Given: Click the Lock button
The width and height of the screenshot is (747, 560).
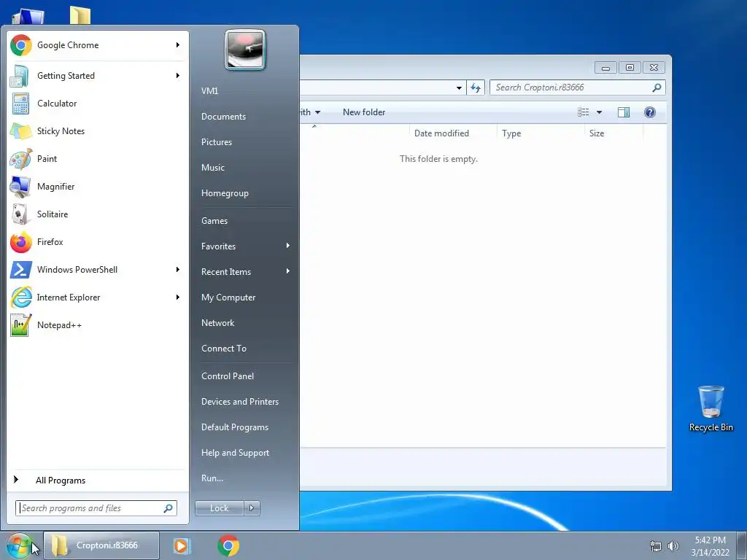Looking at the screenshot, I should (220, 508).
